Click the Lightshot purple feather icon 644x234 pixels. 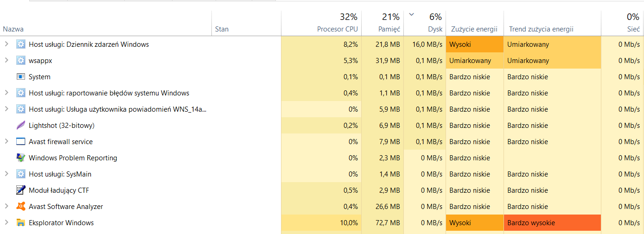tap(20, 126)
